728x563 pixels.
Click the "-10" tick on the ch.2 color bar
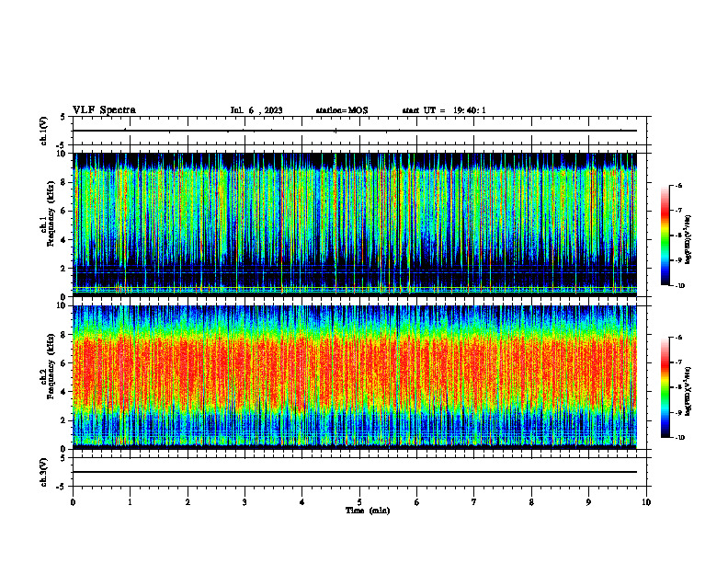tap(679, 438)
